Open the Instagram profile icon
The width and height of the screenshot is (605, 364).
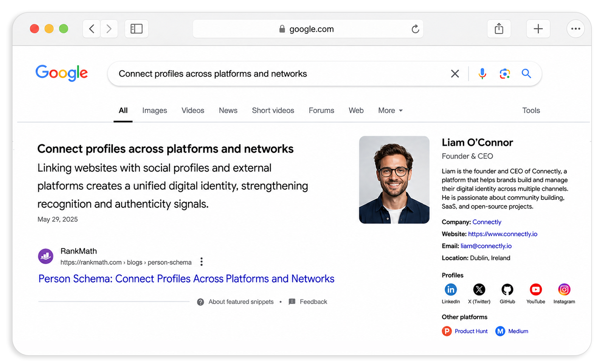[x=564, y=290]
